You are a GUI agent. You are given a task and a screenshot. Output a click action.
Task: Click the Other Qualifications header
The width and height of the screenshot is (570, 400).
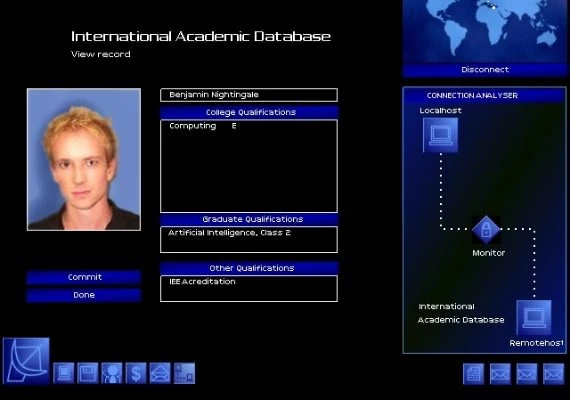249,268
